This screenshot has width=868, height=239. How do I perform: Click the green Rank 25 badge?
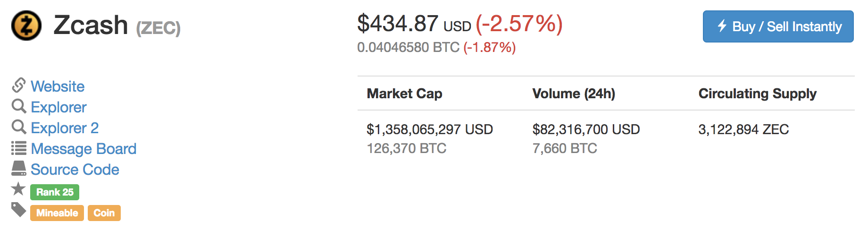point(55,192)
